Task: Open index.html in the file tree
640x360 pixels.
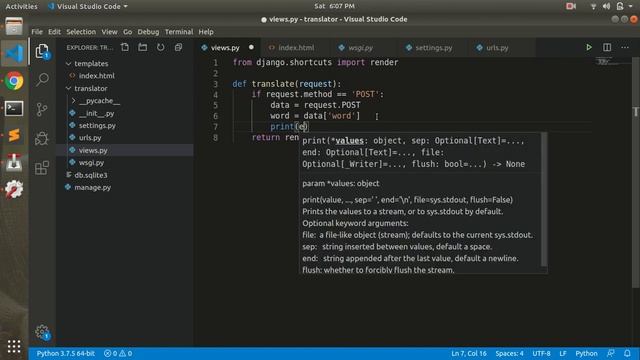Action: click(x=96, y=76)
